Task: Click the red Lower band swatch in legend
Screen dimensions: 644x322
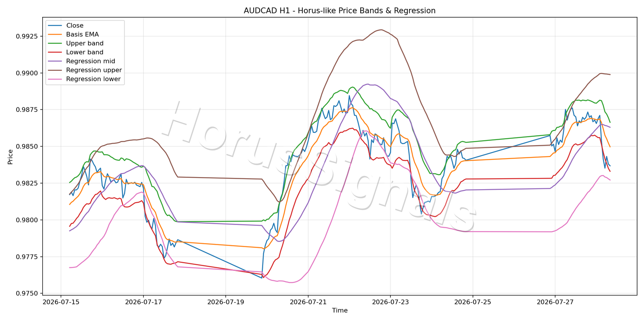Action: point(55,52)
